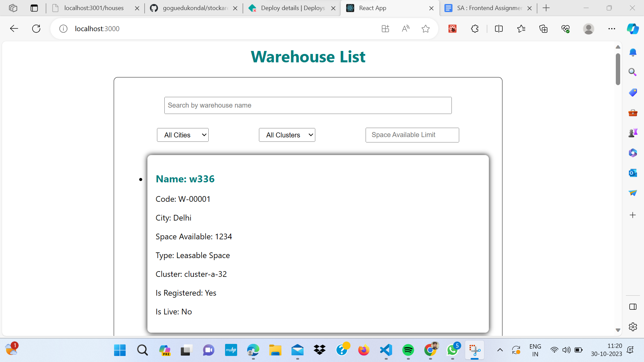Screen dimensions: 644x362
Task: Click the browser Refresh icon
Action: (x=36, y=29)
